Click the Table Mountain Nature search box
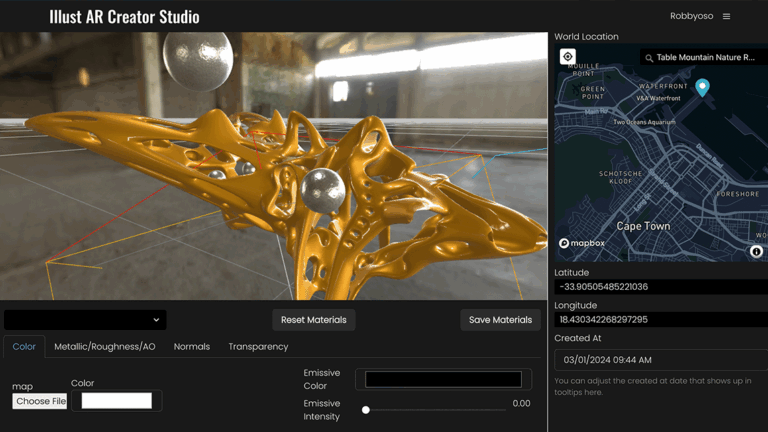 point(704,57)
